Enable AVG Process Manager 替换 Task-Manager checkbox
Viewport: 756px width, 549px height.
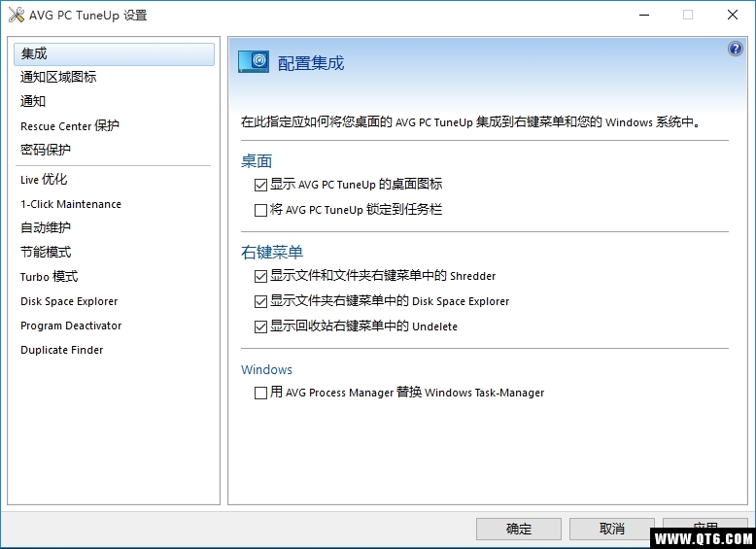pyautogui.click(x=260, y=393)
